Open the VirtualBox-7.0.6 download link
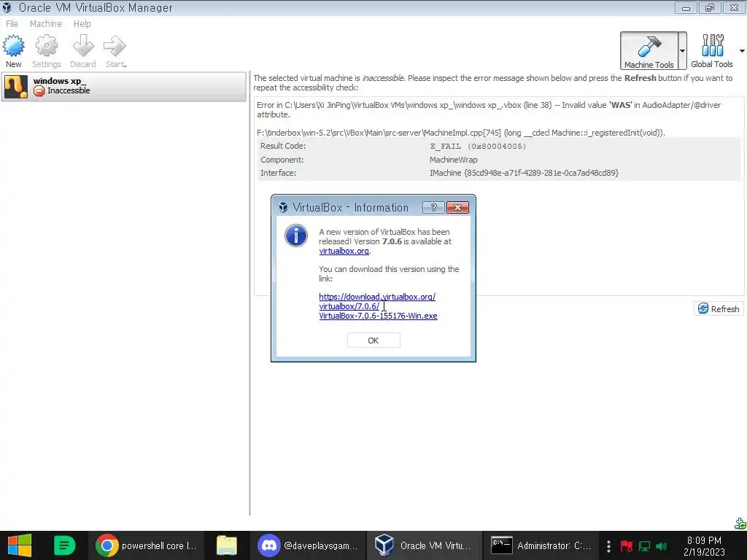The height and width of the screenshot is (560, 747). click(379, 306)
